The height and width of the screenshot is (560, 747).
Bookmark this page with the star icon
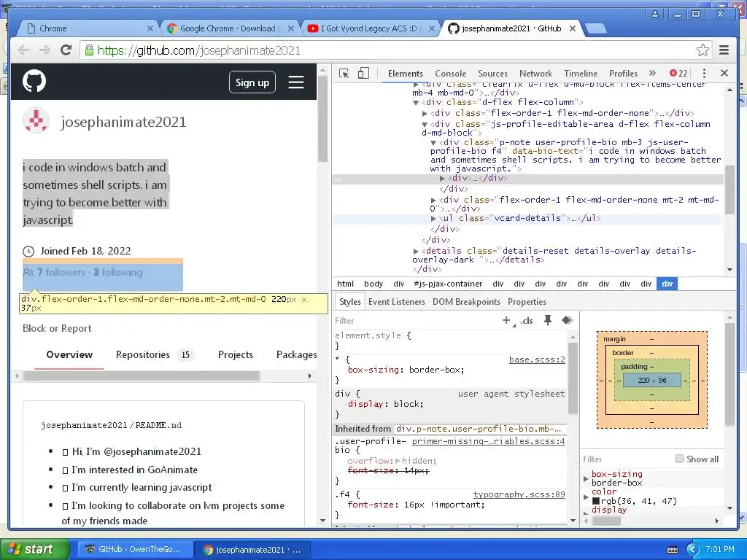pos(703,50)
